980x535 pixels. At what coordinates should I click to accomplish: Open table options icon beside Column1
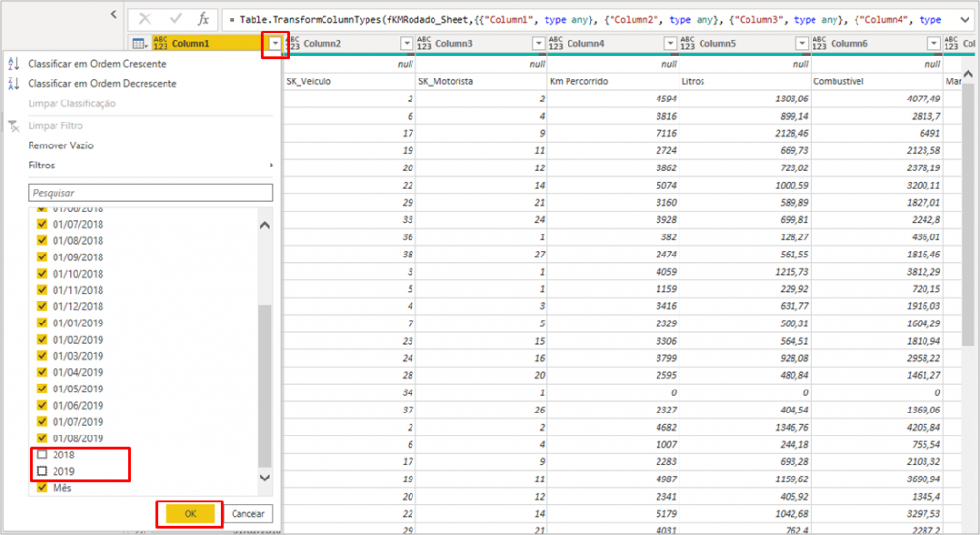pyautogui.click(x=140, y=44)
